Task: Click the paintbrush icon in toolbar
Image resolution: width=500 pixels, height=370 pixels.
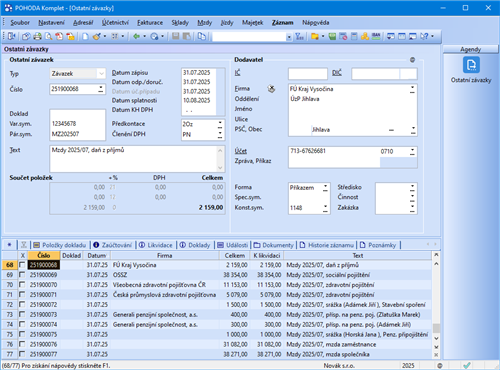Action: click(97, 36)
